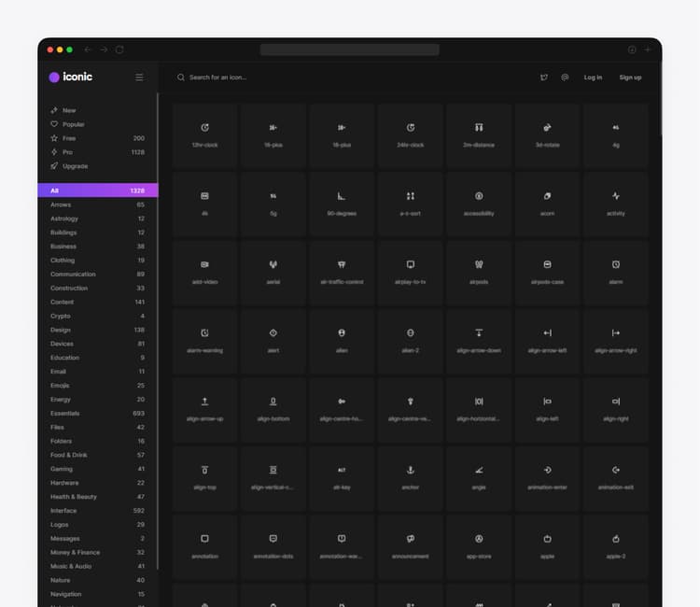700x607 pixels.
Task: Pick the alarm icon
Action: (x=616, y=273)
